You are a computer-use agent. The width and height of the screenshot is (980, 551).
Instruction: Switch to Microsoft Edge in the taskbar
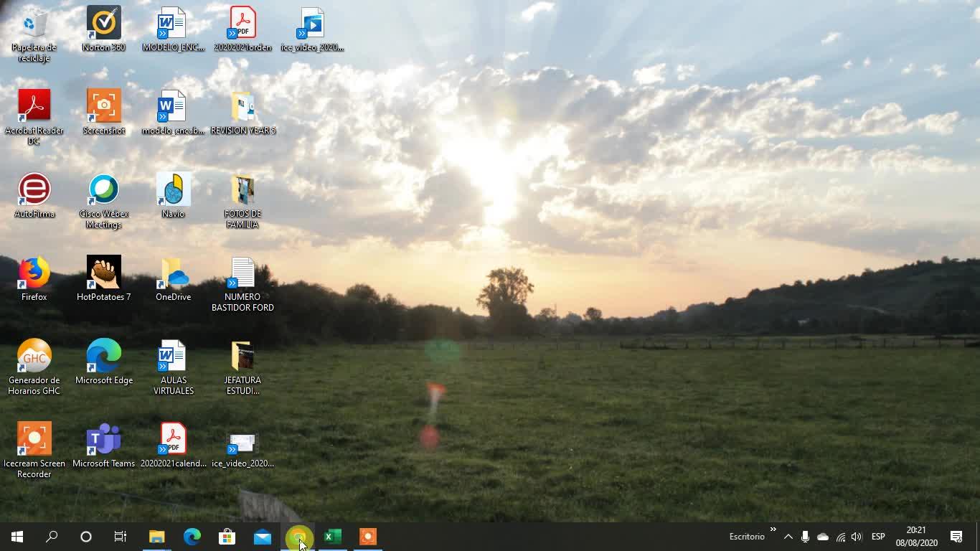tap(192, 537)
